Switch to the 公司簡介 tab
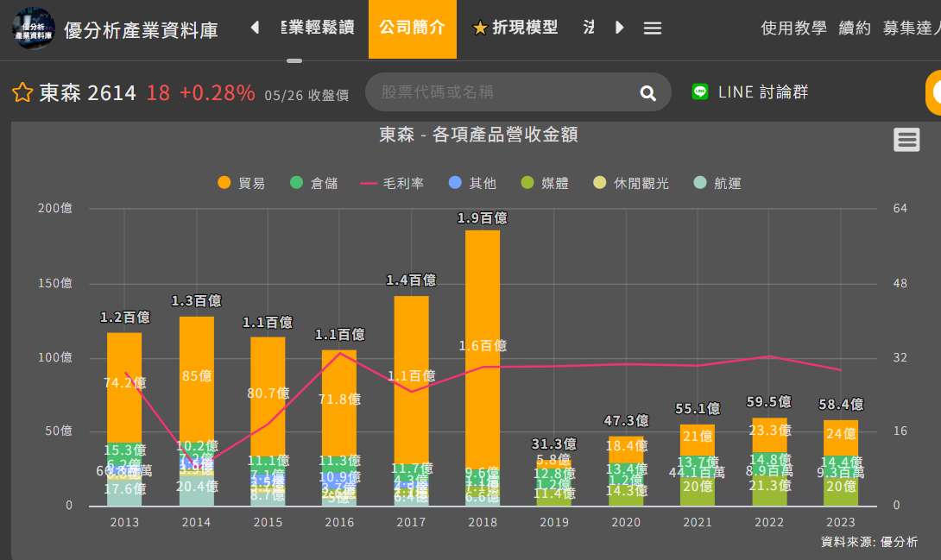 413,28
